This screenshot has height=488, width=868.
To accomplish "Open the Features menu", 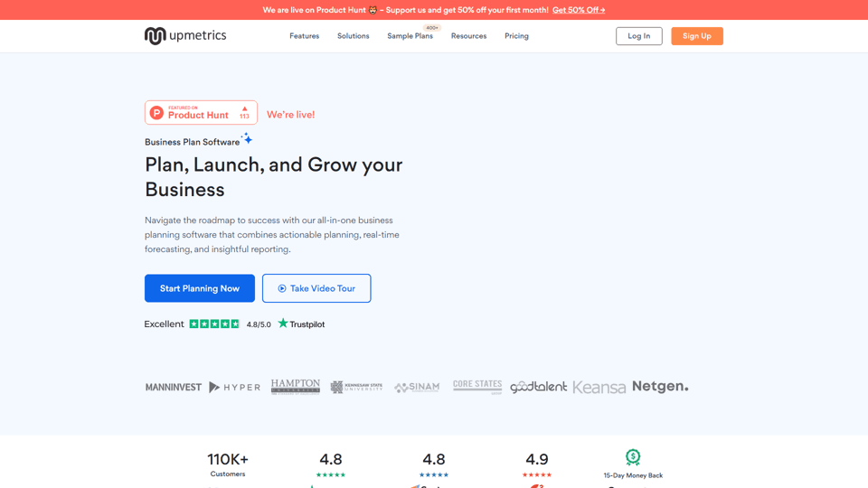I will 304,36.
